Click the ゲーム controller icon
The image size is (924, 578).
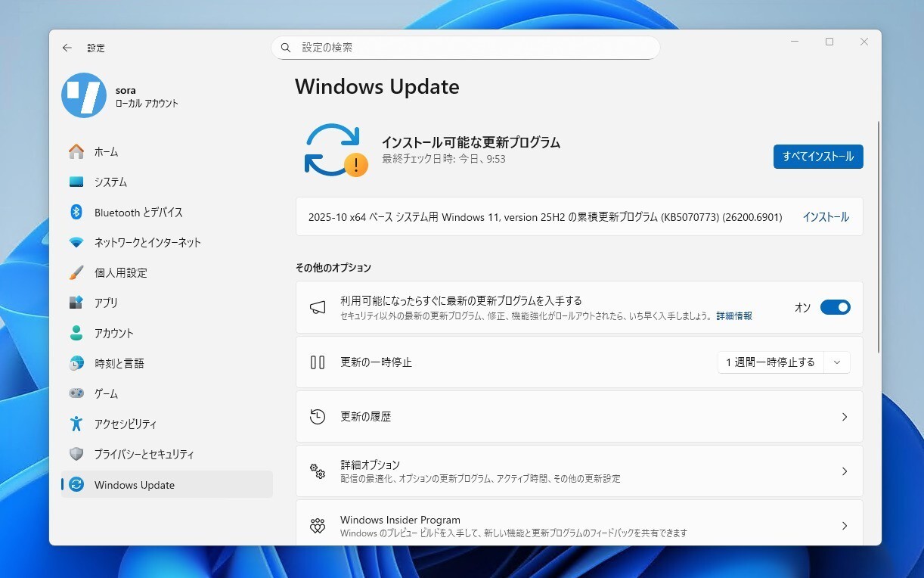76,394
